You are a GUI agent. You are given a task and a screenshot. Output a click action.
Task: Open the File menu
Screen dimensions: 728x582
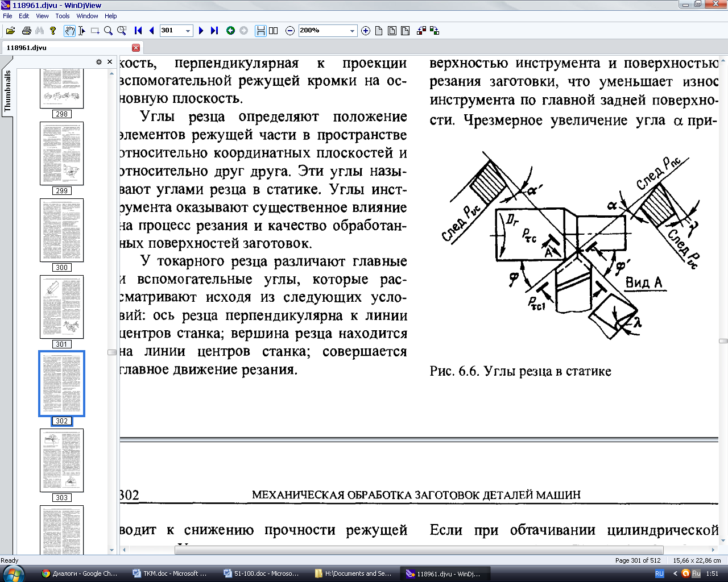point(7,16)
